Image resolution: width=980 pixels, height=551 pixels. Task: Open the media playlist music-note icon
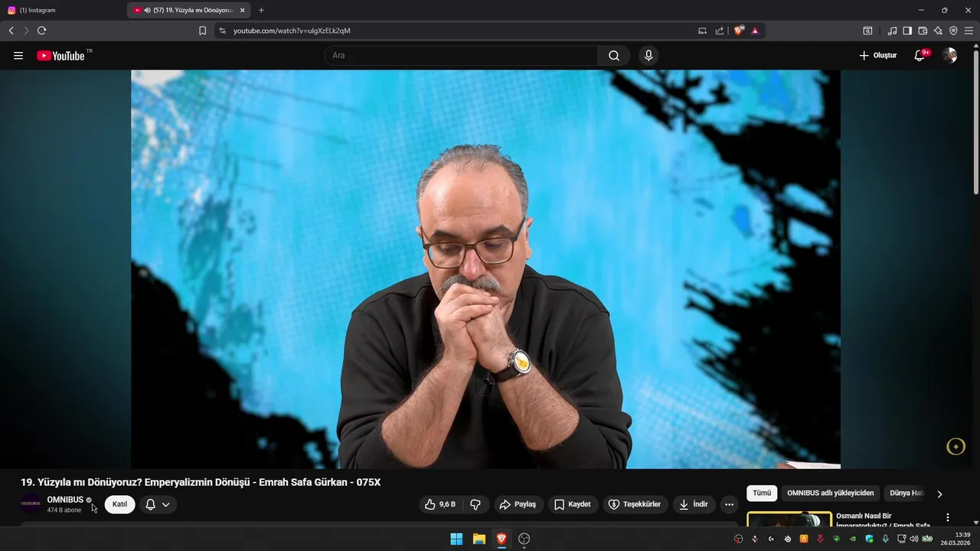point(892,31)
